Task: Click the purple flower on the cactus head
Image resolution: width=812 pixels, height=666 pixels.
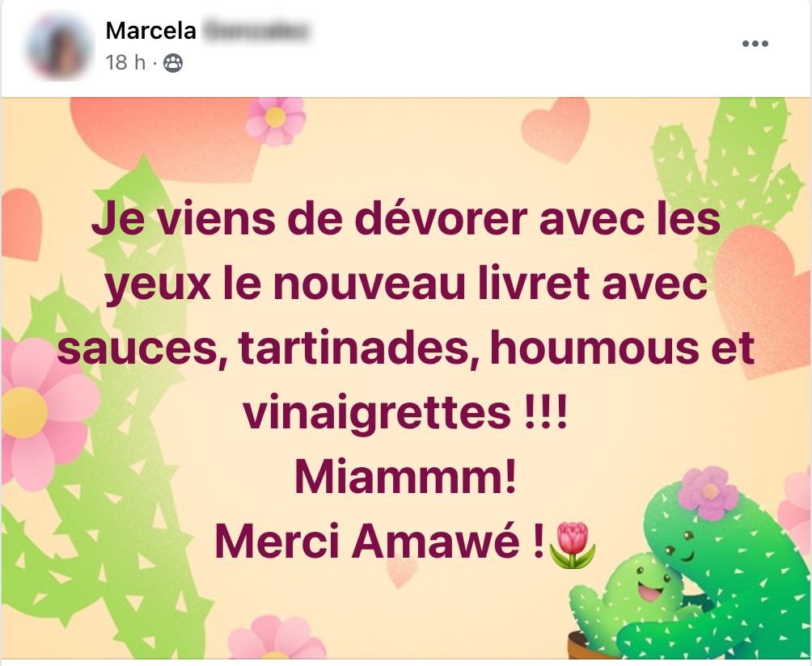Action: (x=708, y=491)
